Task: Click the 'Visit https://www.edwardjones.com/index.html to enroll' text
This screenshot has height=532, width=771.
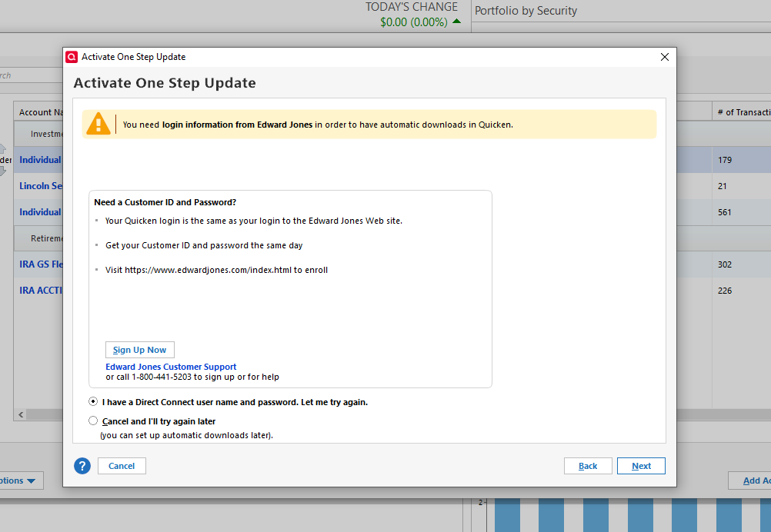Action: coord(216,270)
